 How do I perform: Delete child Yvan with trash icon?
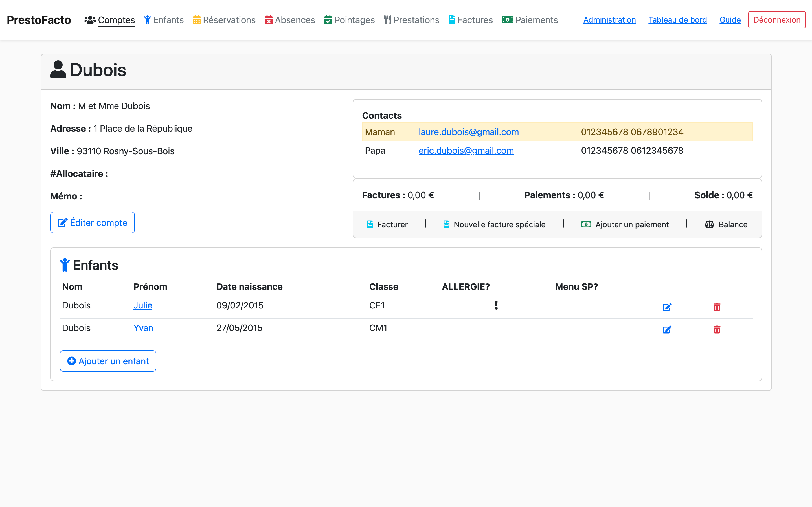click(717, 329)
